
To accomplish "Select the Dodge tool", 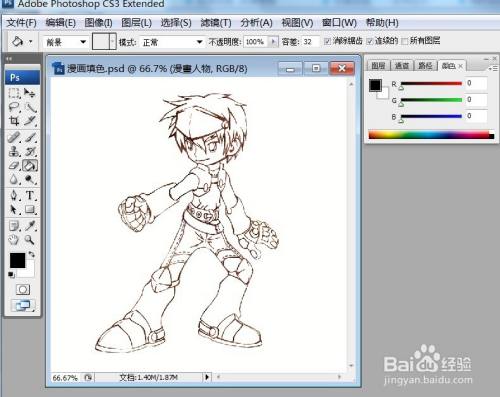I will click(x=30, y=179).
